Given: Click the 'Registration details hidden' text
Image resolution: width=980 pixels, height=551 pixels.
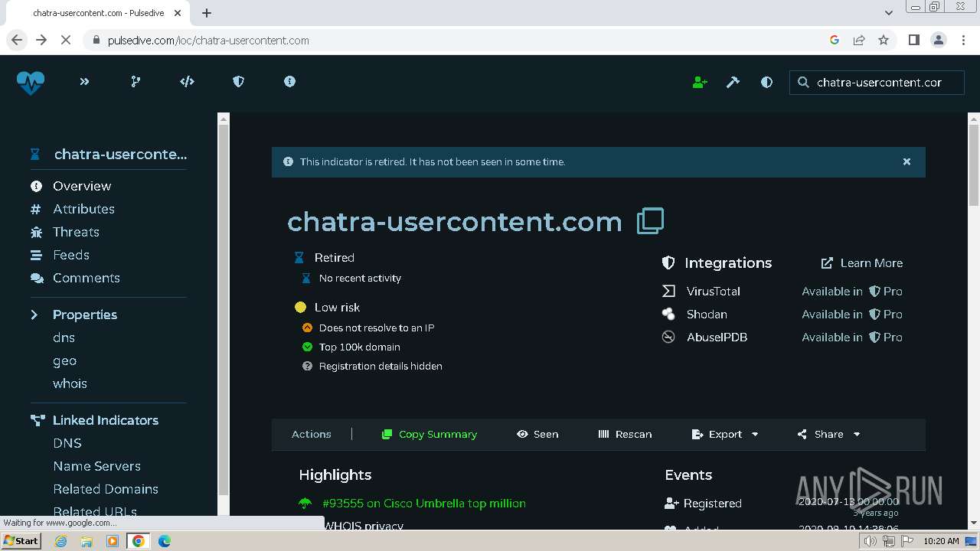Looking at the screenshot, I should (x=381, y=366).
